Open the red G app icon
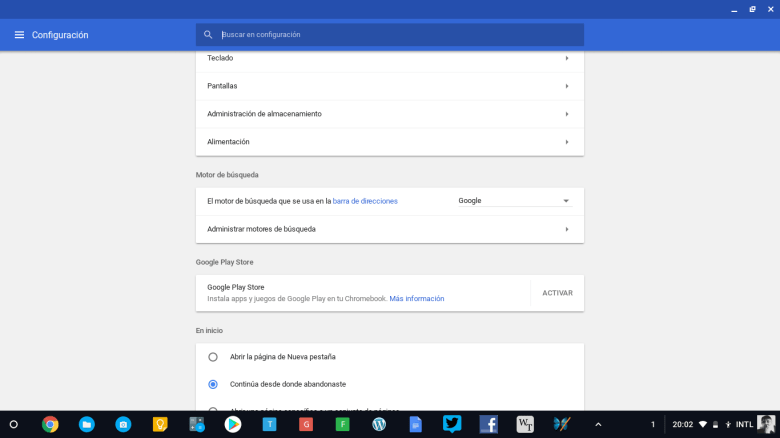780x438 pixels. [x=306, y=425]
